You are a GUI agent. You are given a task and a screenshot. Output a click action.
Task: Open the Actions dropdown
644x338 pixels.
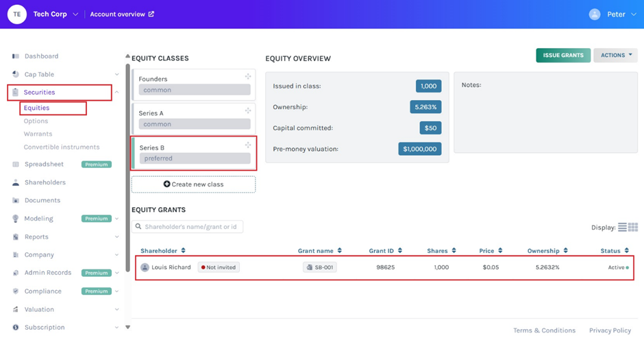615,56
